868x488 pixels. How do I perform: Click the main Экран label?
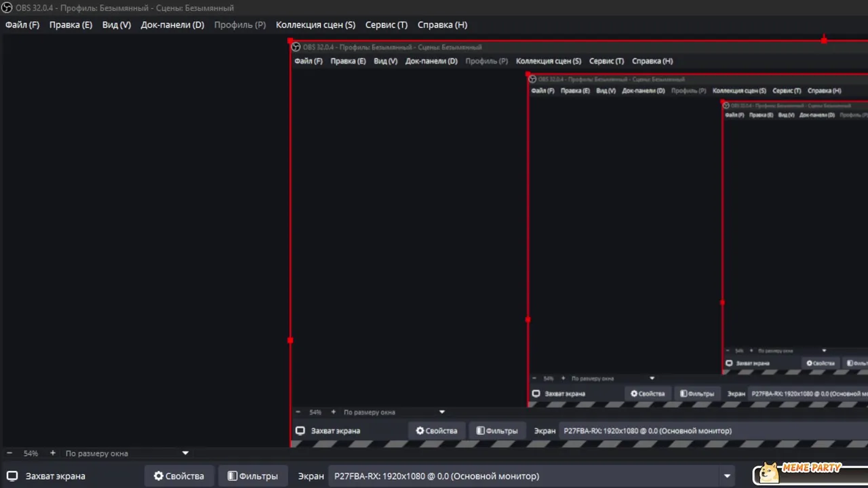point(311,476)
